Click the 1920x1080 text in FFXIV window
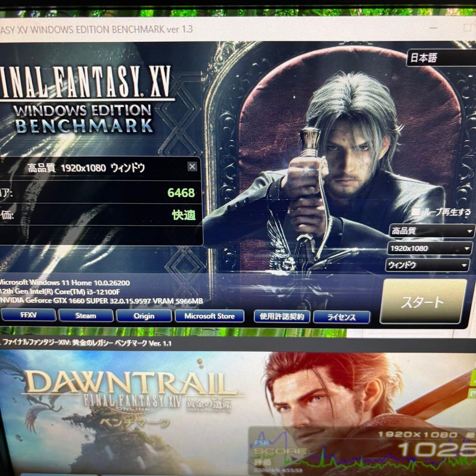 [x=418, y=435]
